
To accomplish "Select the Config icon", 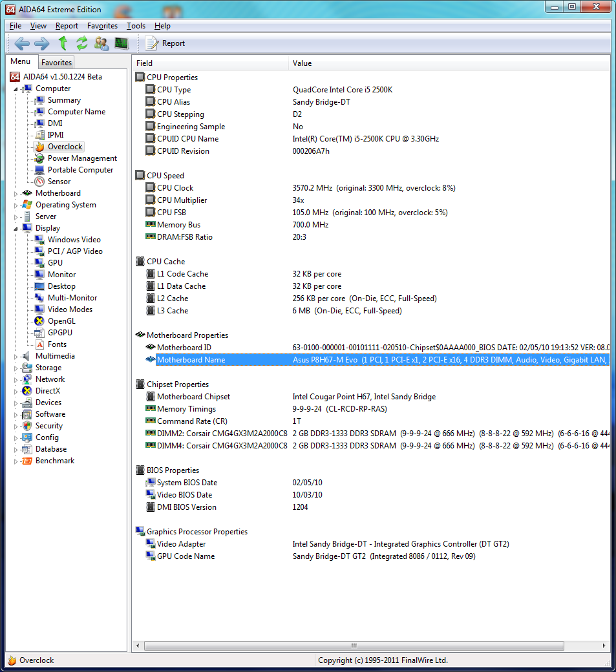I will [27, 437].
